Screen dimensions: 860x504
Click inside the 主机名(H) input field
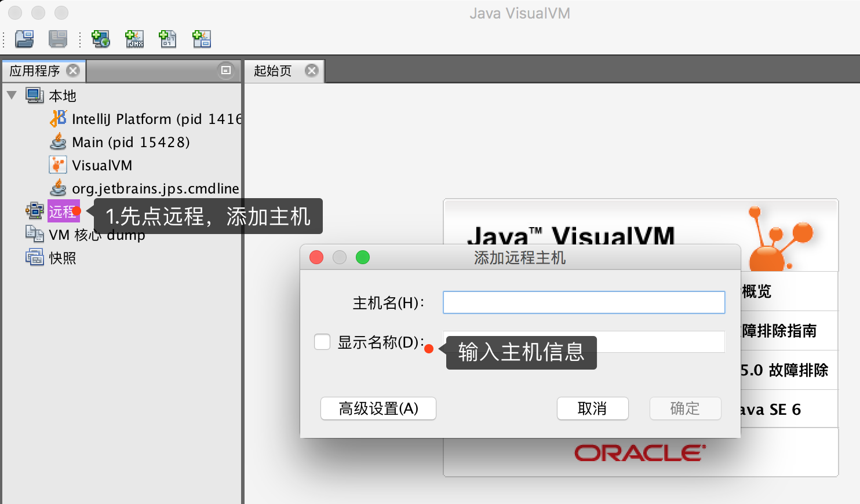[583, 302]
